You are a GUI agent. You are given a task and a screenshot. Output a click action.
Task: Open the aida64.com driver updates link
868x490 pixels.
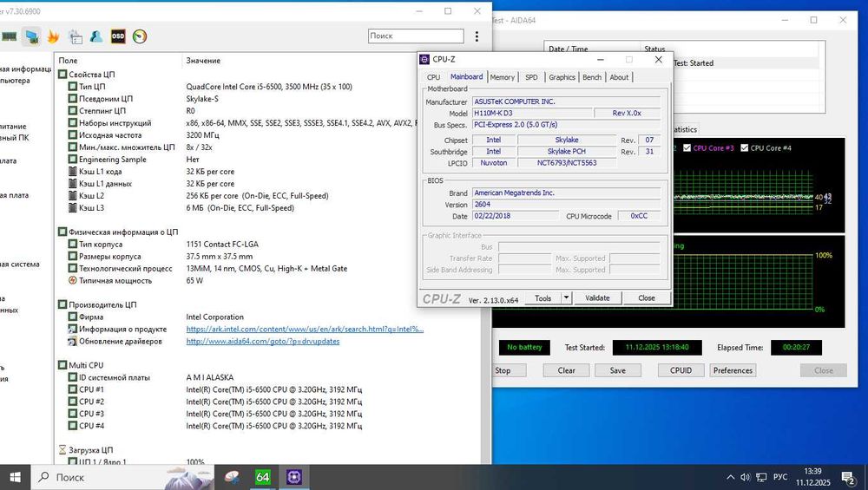pos(263,341)
